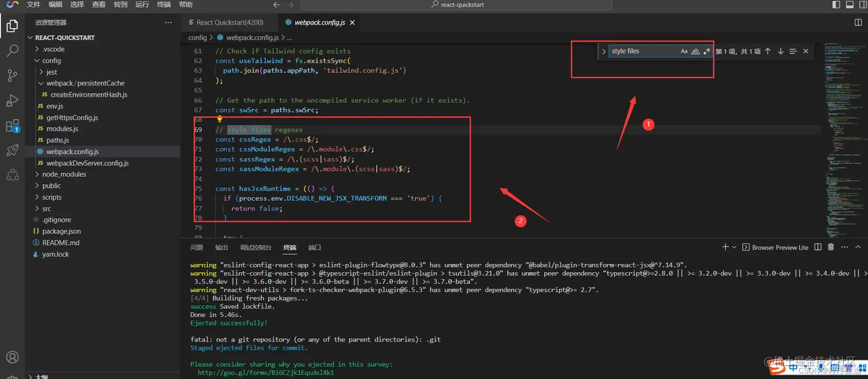Toggle bottom panel layout icon
Viewport: 868px width, 379px height.
point(850,5)
